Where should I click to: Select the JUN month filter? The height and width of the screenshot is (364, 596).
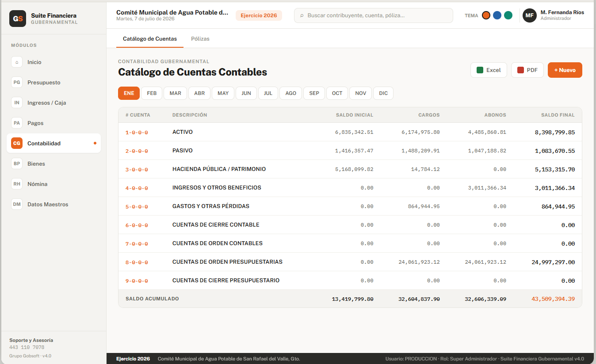point(246,93)
